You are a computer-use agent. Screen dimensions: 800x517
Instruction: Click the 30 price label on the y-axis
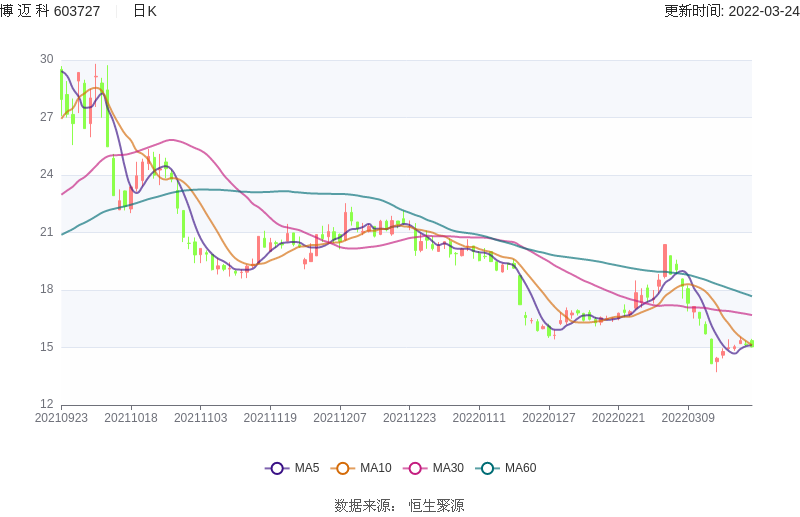point(47,59)
